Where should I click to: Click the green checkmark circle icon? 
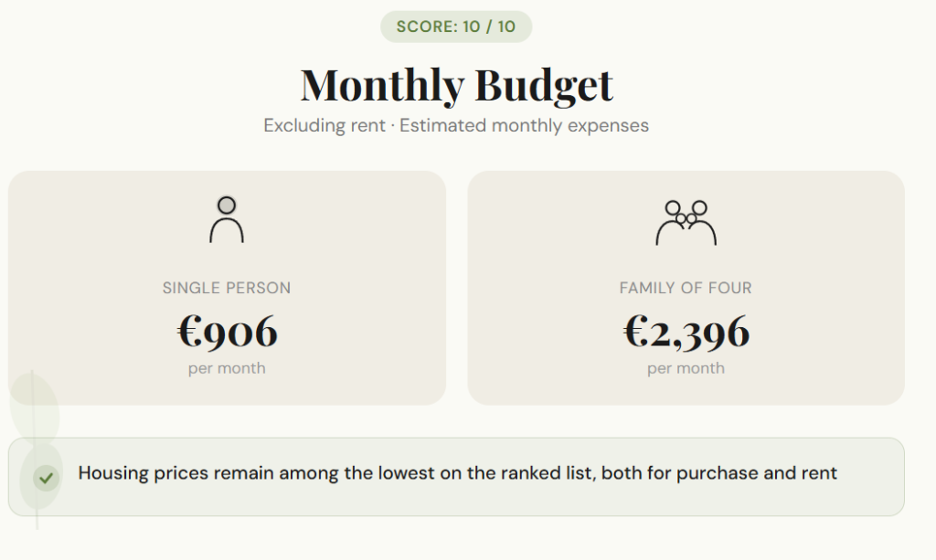pos(46,477)
